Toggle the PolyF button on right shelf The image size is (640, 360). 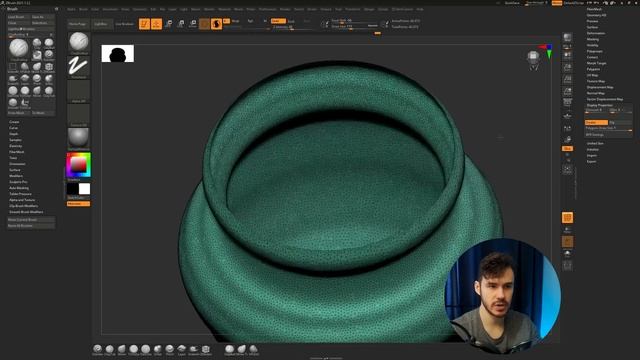tap(567, 218)
